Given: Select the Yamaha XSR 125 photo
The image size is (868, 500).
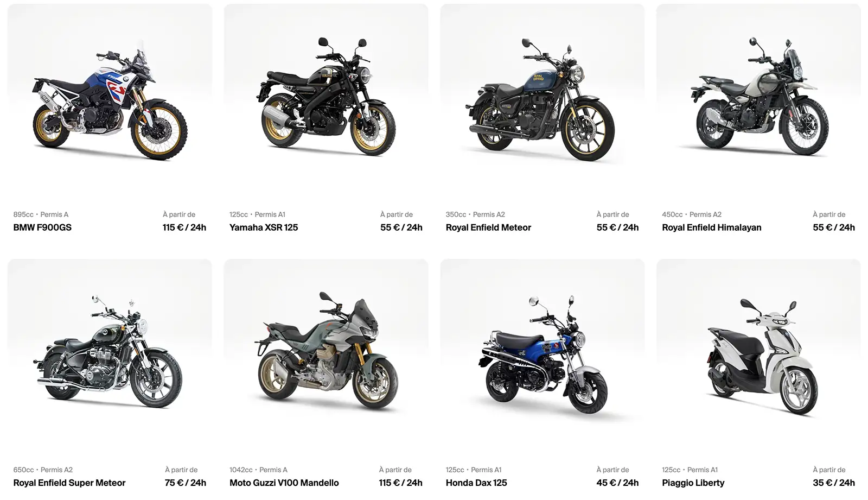Looking at the screenshot, I should click(x=326, y=100).
